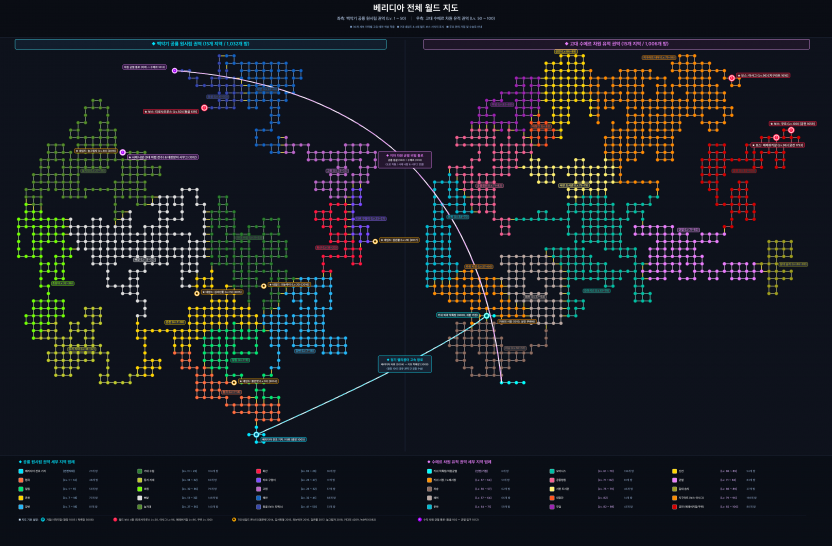Image resolution: width=832 pixels, height=546 pixels.
Task: Click the label pill attached to the top purple portal marker
Action: (x=144, y=67)
